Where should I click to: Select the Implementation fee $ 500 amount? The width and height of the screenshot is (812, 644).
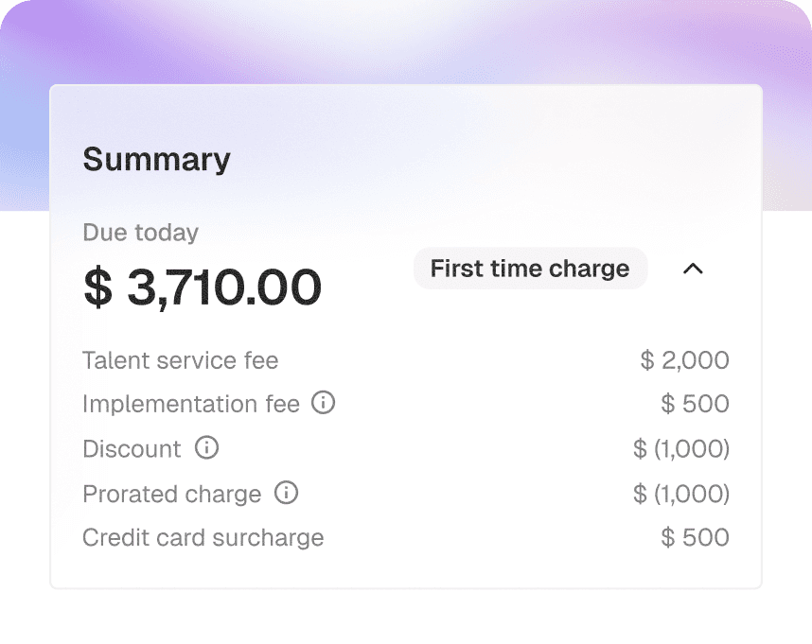pos(695,405)
